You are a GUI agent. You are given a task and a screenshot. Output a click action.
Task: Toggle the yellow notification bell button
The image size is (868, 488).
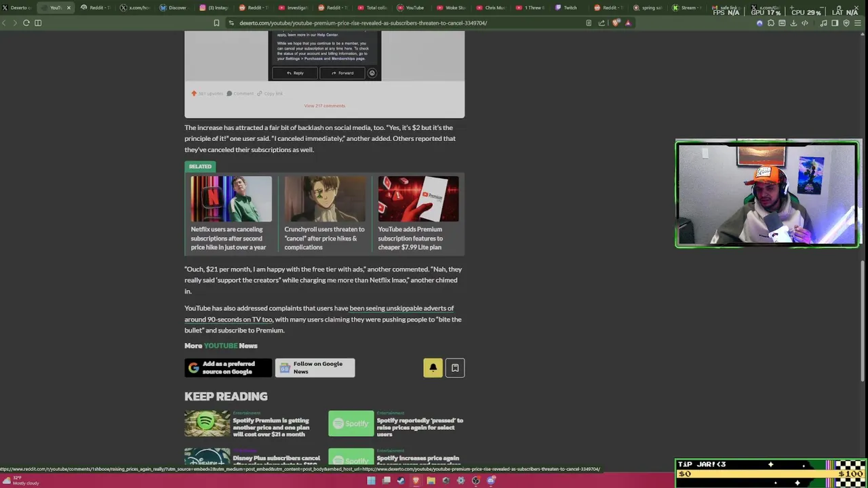click(x=433, y=368)
